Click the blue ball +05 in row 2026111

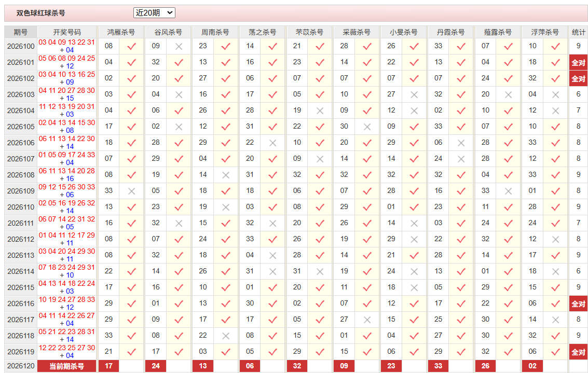point(67,227)
